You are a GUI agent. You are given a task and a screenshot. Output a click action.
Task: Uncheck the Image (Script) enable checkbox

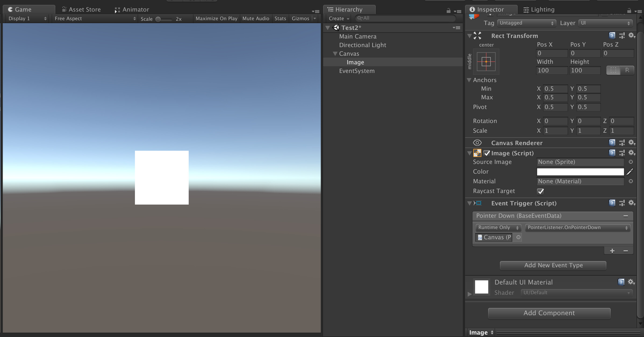pyautogui.click(x=487, y=153)
